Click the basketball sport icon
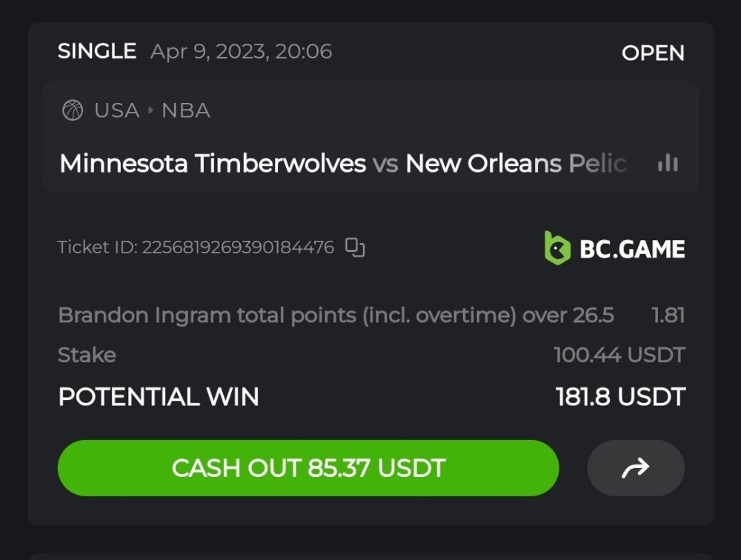Image resolution: width=741 pixels, height=560 pixels. pyautogui.click(x=73, y=111)
